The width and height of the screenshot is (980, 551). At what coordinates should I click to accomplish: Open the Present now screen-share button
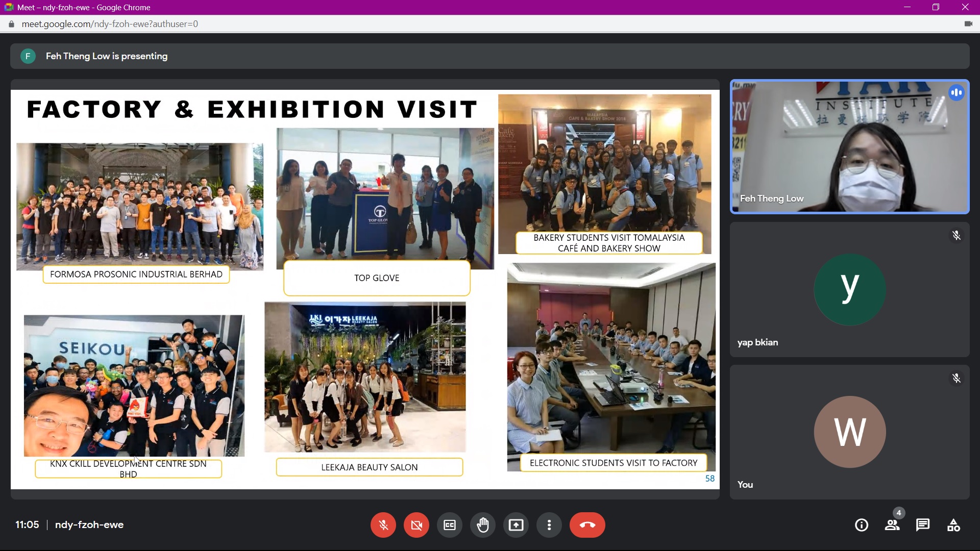pyautogui.click(x=516, y=525)
